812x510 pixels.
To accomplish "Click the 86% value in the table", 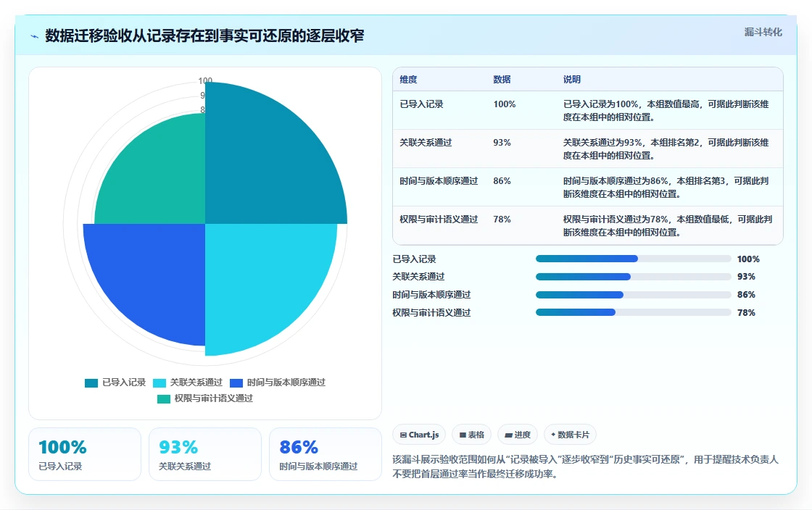I will [x=502, y=181].
